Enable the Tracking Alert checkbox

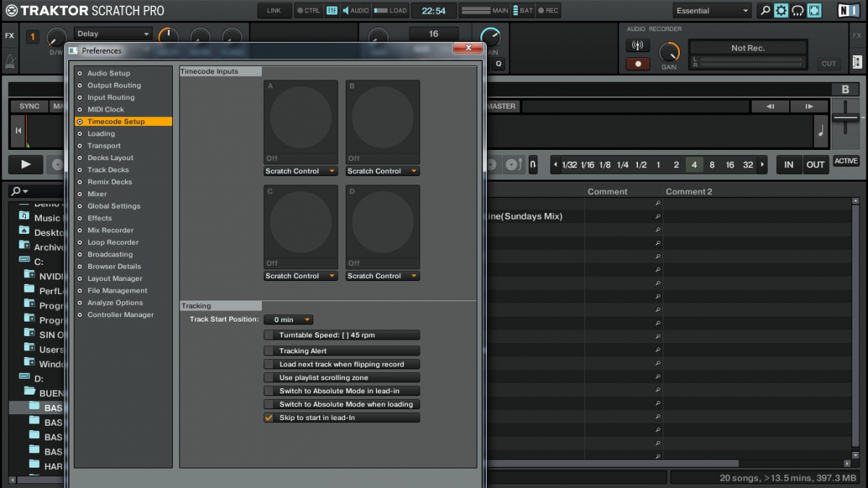click(x=269, y=350)
